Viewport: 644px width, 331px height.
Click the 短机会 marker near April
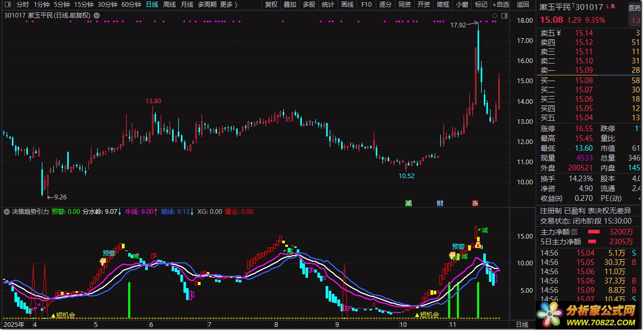(63, 315)
